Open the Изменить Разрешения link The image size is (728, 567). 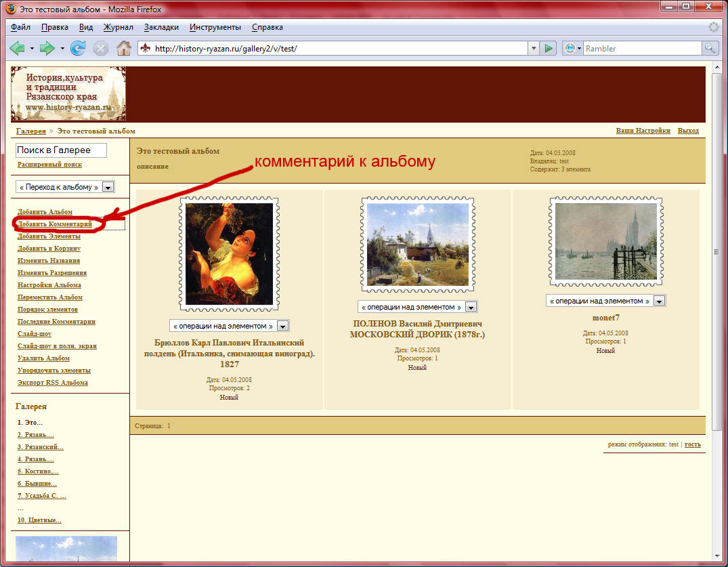[52, 272]
